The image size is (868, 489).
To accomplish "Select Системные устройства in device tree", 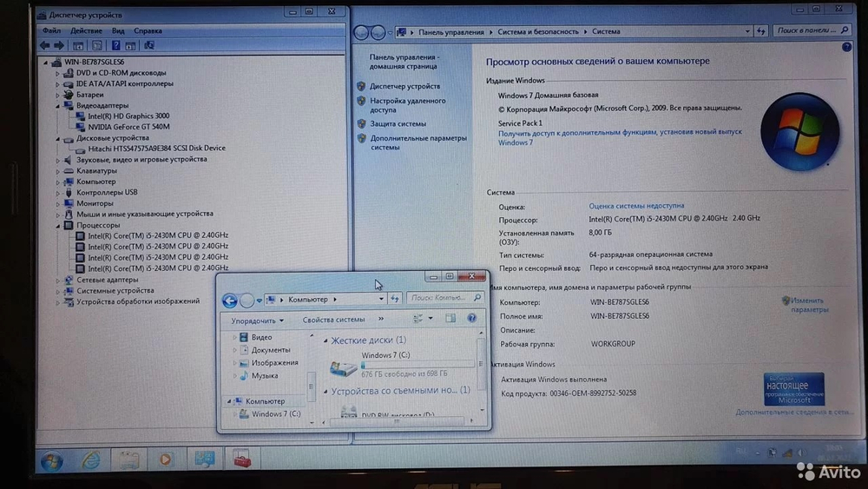I will pyautogui.click(x=115, y=290).
